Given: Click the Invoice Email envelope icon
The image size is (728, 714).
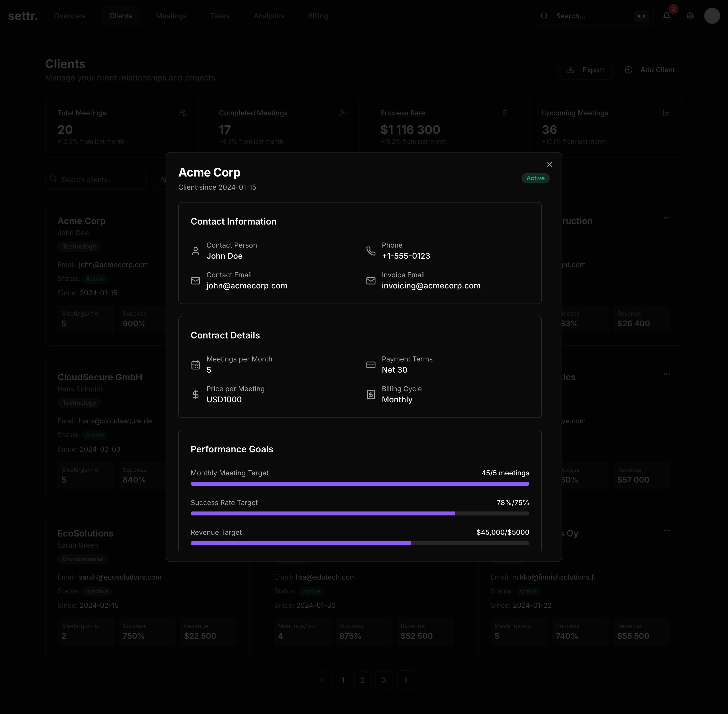Looking at the screenshot, I should tap(371, 280).
